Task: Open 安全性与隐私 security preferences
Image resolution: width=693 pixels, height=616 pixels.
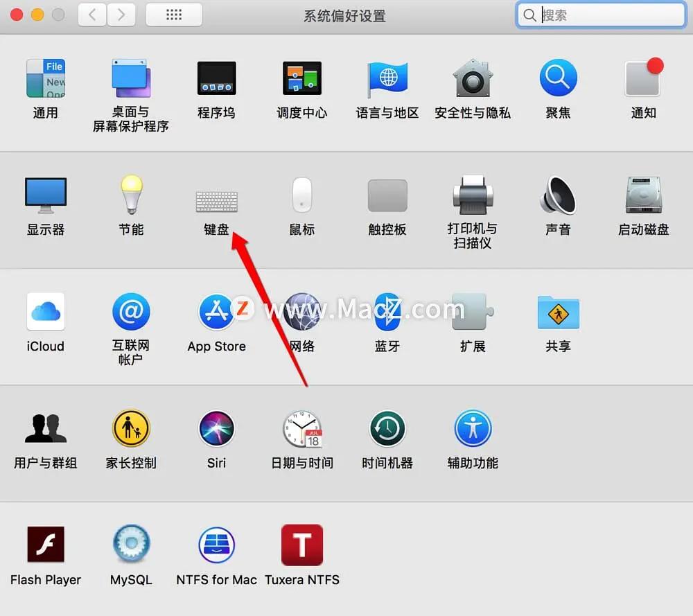Action: [x=473, y=78]
